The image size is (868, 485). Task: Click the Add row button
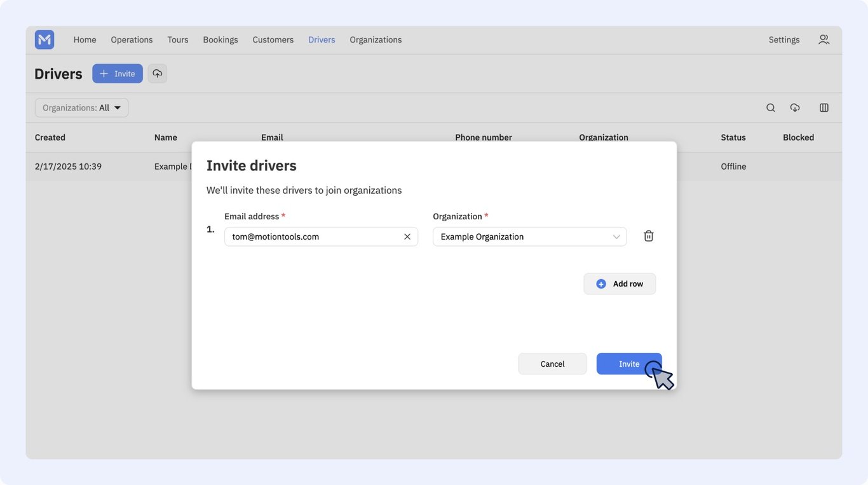tap(620, 284)
